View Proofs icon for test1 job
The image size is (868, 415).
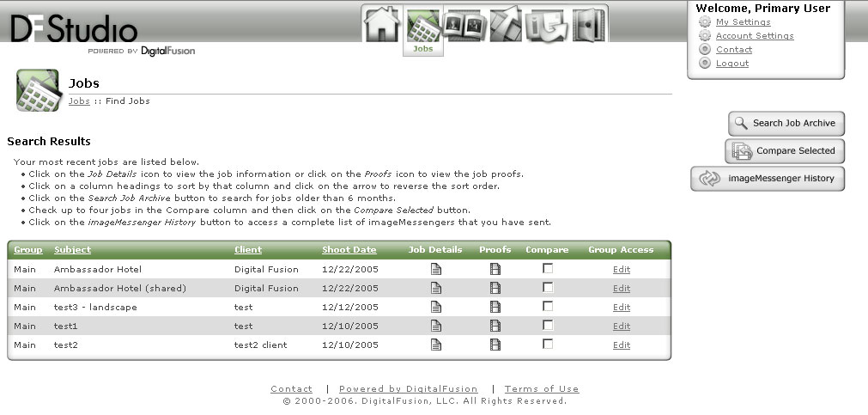coord(495,326)
